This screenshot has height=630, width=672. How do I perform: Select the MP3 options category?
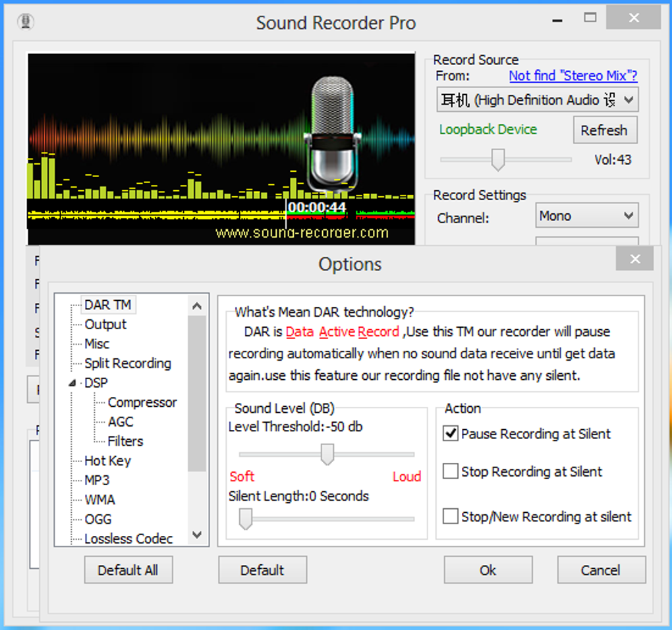97,480
